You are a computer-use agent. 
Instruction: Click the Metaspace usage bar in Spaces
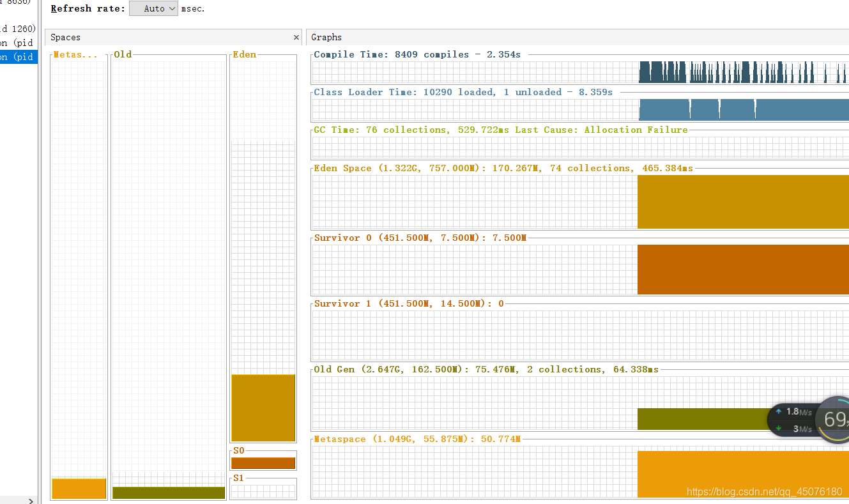click(x=79, y=488)
